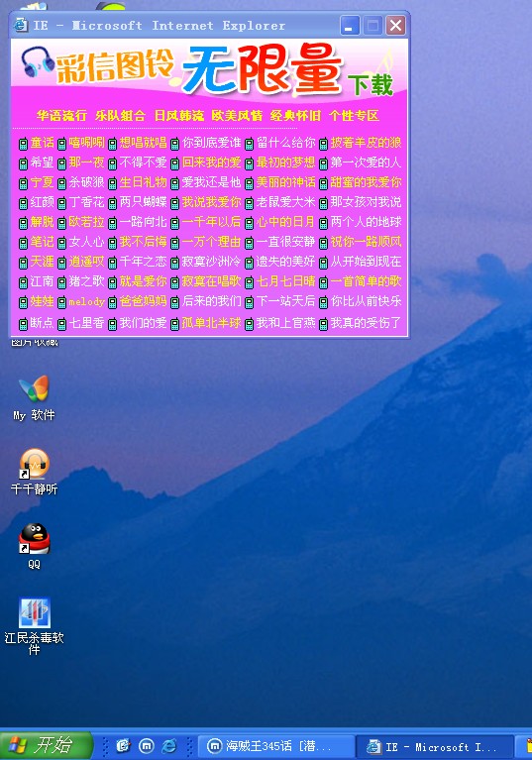Image resolution: width=532 pixels, height=760 pixels.
Task: Open the My 软件 desktop icon
Action: pyautogui.click(x=34, y=397)
